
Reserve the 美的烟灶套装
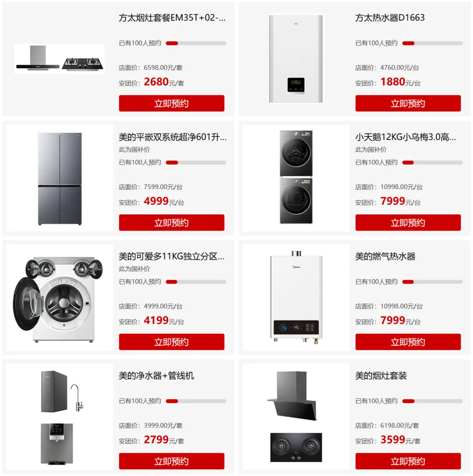tap(408, 461)
